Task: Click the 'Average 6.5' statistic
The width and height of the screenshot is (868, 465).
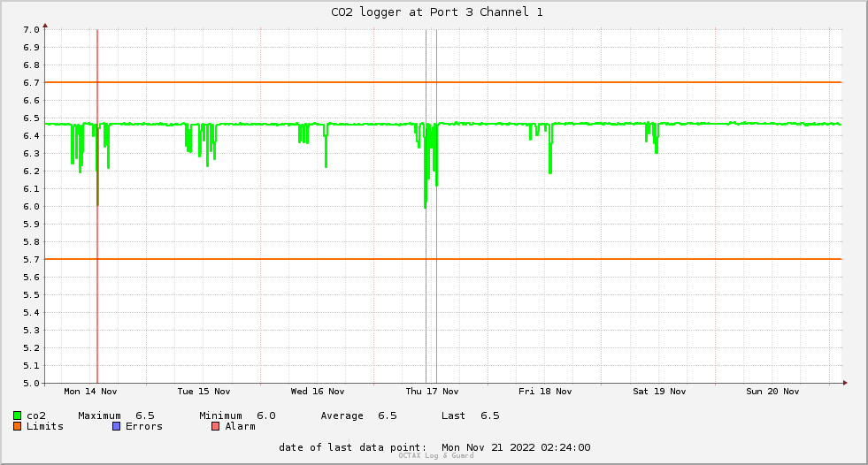Action: pyautogui.click(x=358, y=415)
